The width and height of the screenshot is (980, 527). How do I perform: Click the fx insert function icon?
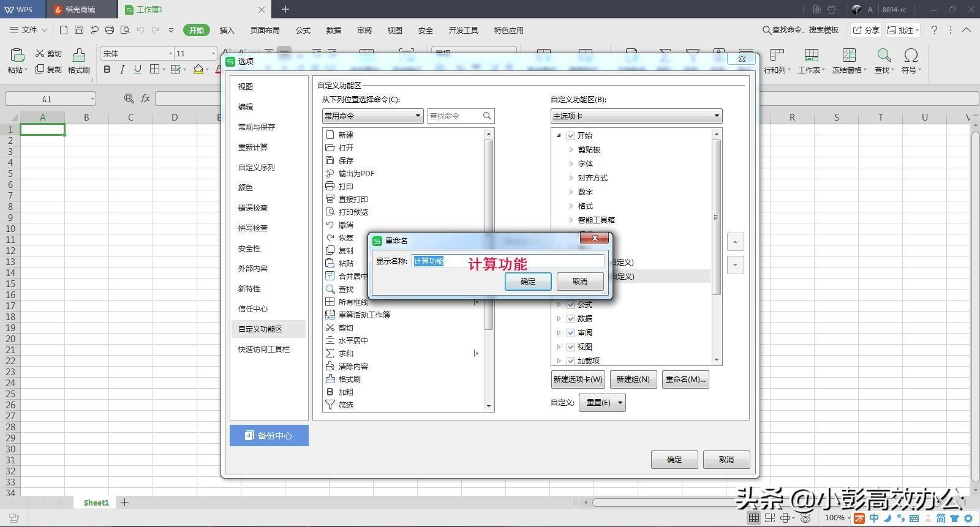[x=145, y=98]
